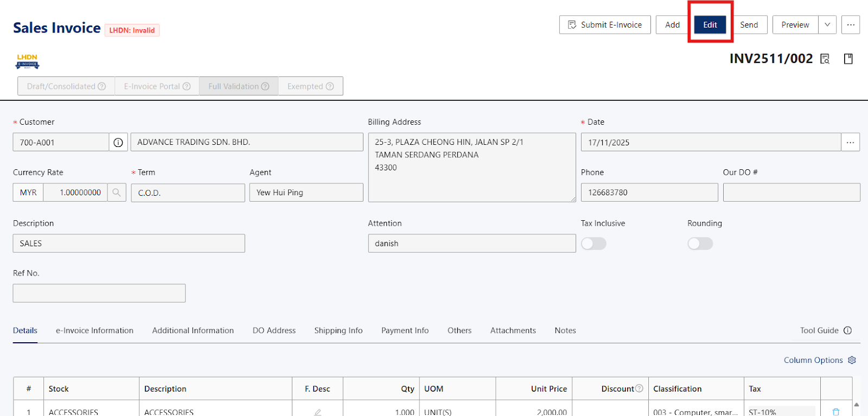The width and height of the screenshot is (868, 416).
Task: Open the currency rate search magnifier
Action: [117, 193]
